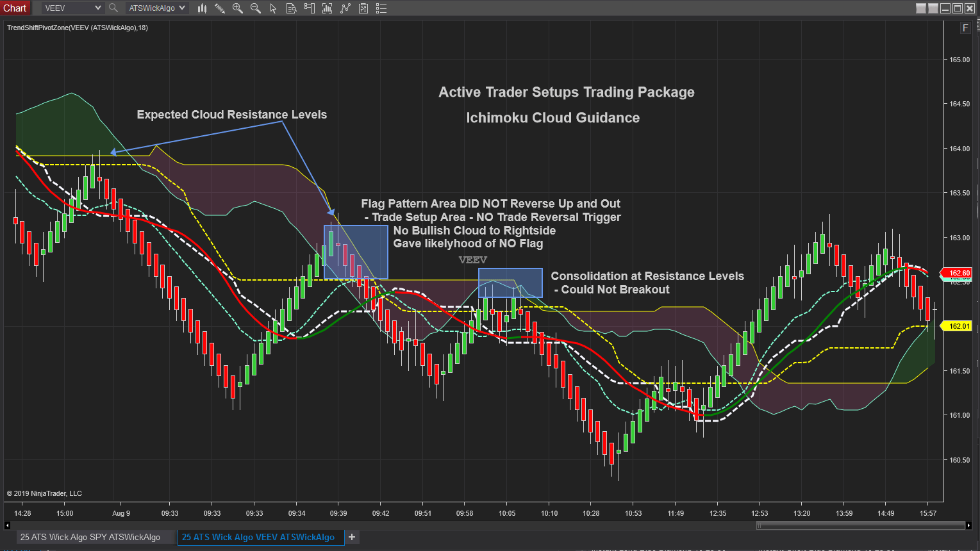Activate the zoom out magnifier tool
The image size is (980, 551).
(x=254, y=8)
